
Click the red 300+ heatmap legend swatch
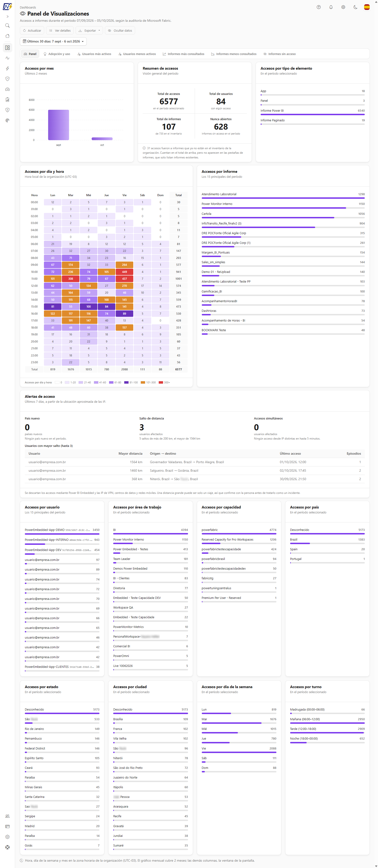[161, 382]
